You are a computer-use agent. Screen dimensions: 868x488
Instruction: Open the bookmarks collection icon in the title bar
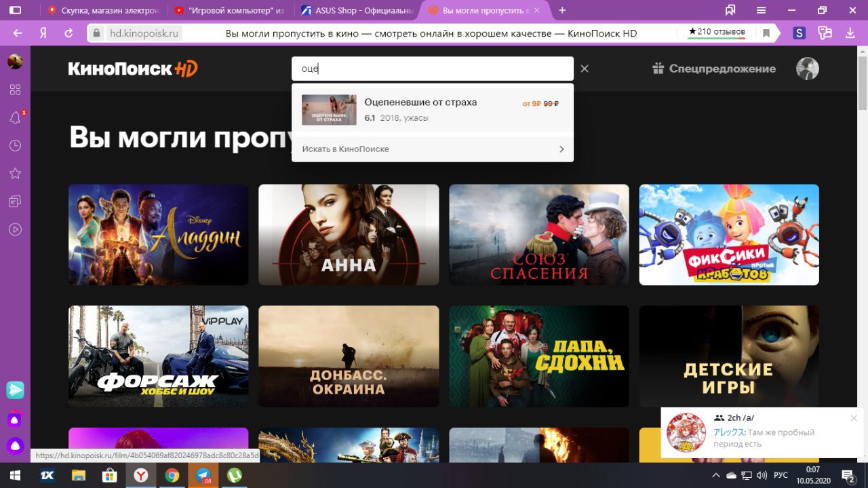(x=730, y=10)
